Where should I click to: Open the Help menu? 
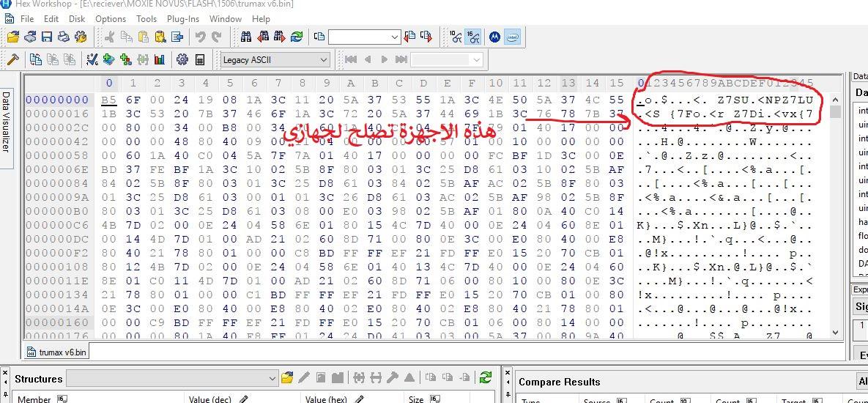pos(261,18)
